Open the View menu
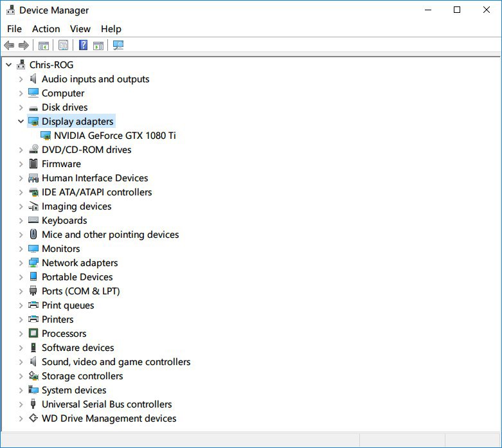 click(x=80, y=29)
